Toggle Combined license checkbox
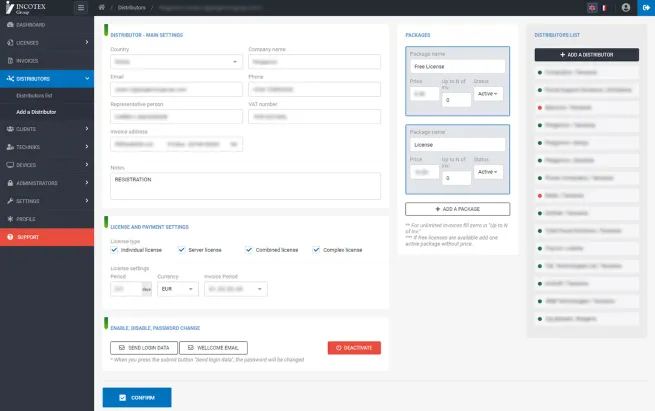This screenshot has height=411, width=655. pyautogui.click(x=249, y=250)
